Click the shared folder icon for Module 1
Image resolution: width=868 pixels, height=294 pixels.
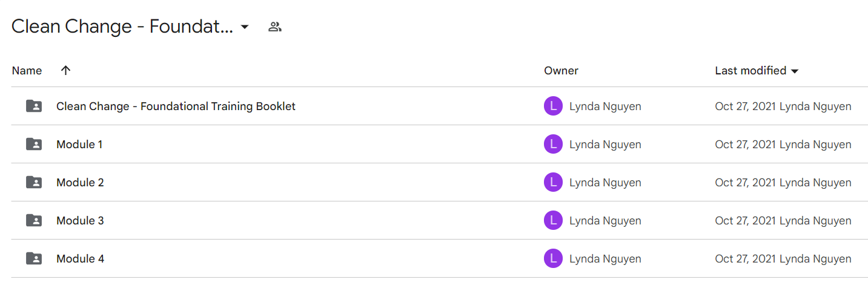(x=34, y=145)
